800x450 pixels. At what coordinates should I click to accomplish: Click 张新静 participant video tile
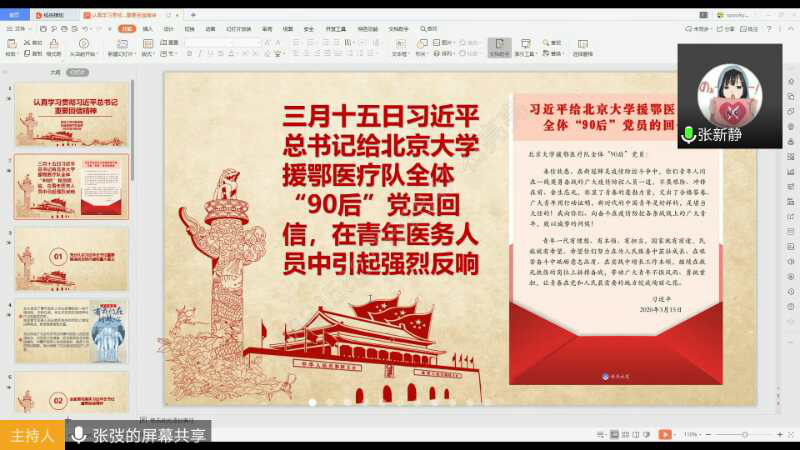click(x=730, y=96)
